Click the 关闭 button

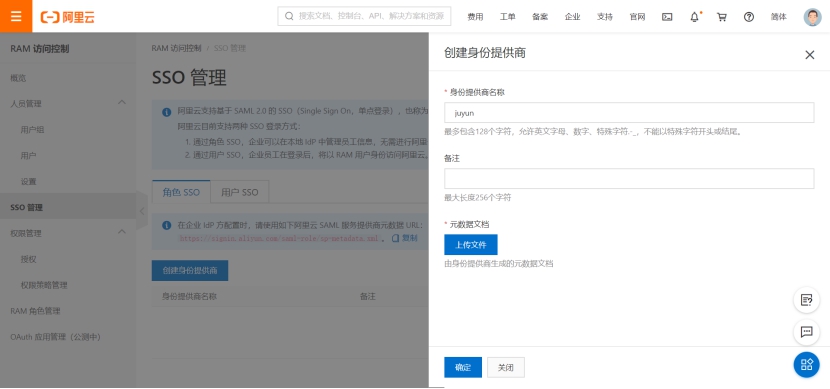506,367
